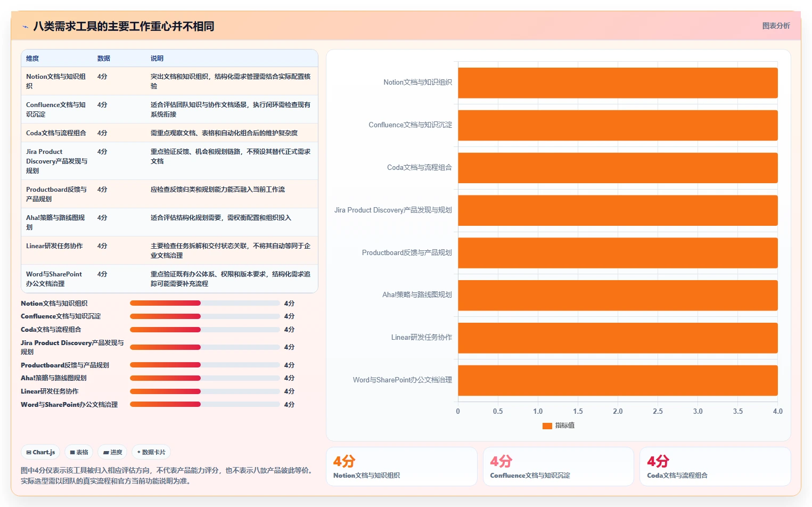
Task: Click the orange chart bar for Jira Product Discovery
Action: pyautogui.click(x=618, y=210)
